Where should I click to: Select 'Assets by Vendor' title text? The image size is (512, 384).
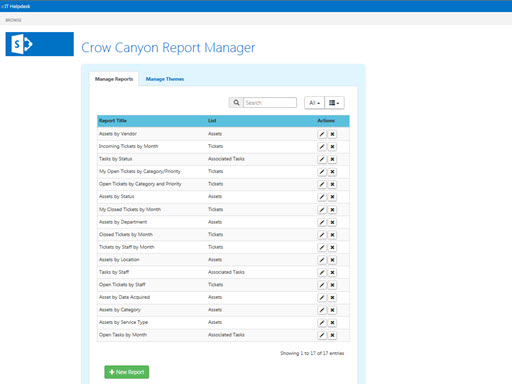118,134
